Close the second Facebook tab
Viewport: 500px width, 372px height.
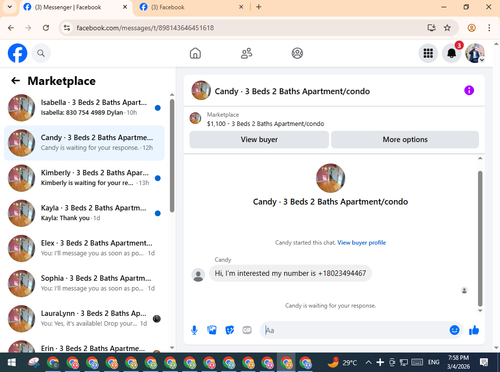[x=241, y=7]
